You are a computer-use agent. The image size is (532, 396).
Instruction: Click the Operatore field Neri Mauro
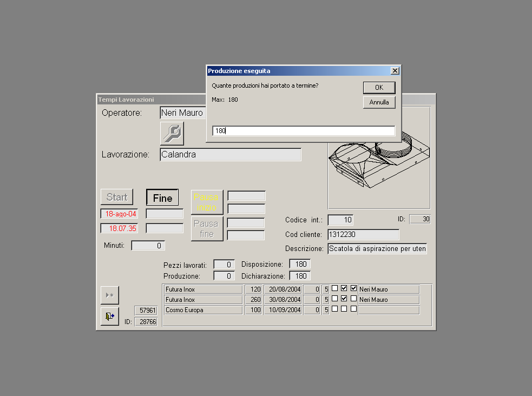(x=183, y=113)
